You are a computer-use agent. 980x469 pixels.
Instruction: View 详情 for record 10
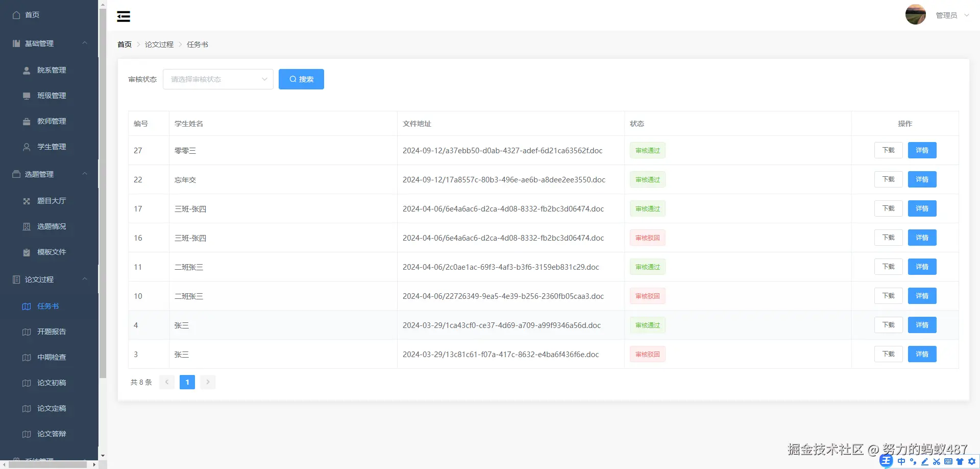(x=922, y=296)
